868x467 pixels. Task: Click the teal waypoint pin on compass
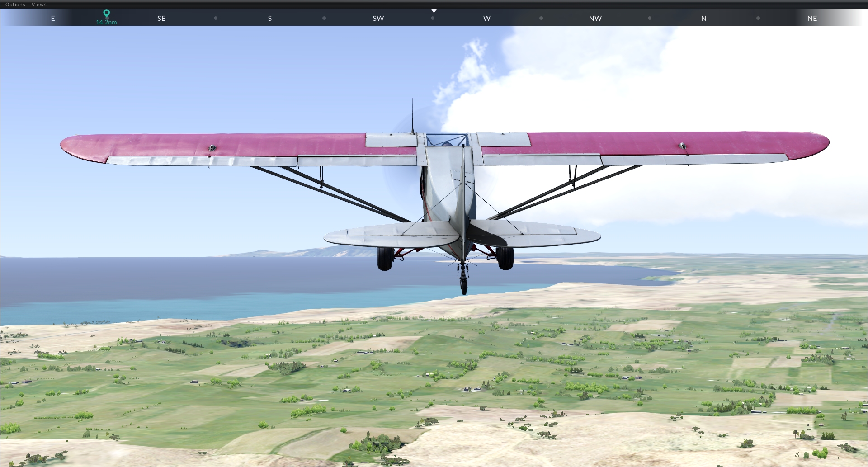[106, 14]
